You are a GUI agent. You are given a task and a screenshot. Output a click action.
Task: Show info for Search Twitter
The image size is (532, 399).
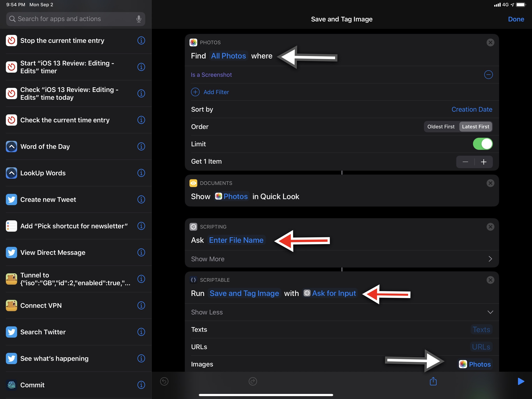pos(141,332)
